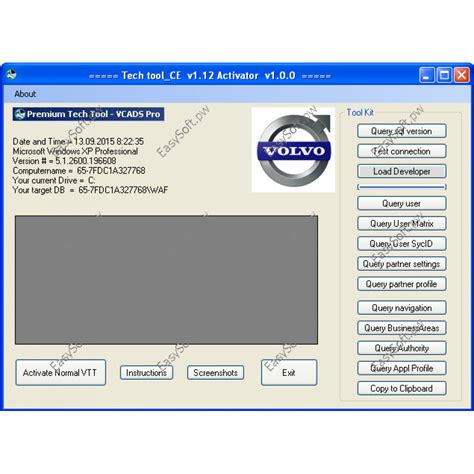Click the Tool Kit group label
The width and height of the screenshot is (474, 474).
point(360,112)
